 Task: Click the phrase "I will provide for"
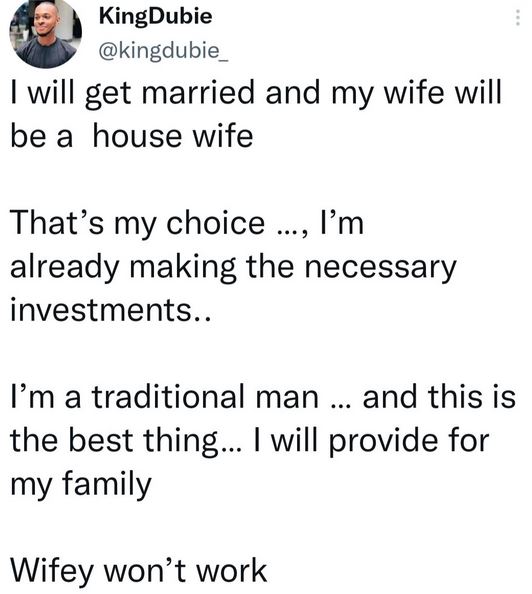pos(372,441)
